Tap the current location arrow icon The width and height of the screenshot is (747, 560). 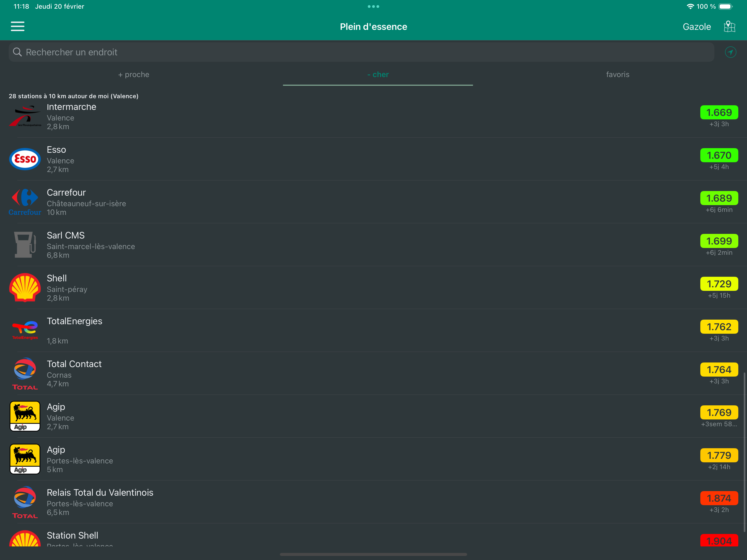tap(730, 52)
